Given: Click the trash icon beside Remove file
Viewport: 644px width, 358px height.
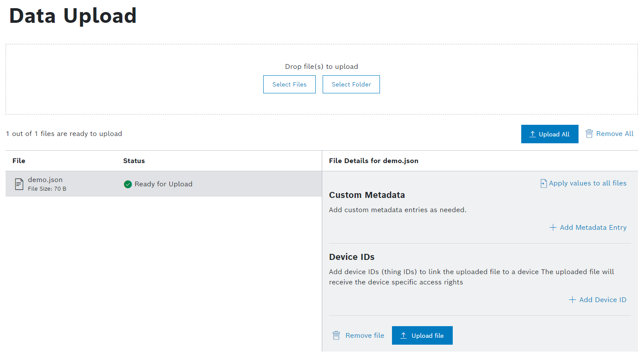Looking at the screenshot, I should (336, 336).
